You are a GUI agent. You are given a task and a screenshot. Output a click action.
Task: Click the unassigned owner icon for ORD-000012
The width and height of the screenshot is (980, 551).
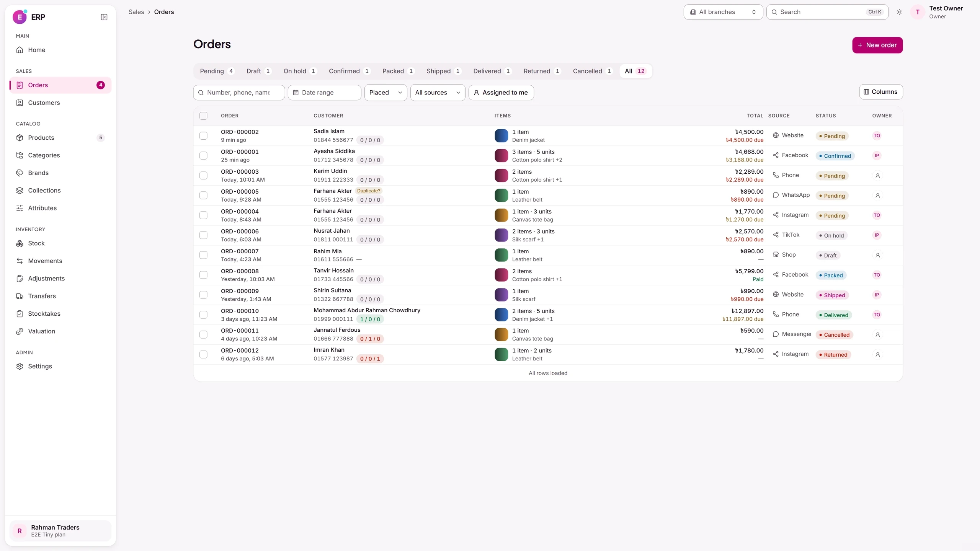877,355
